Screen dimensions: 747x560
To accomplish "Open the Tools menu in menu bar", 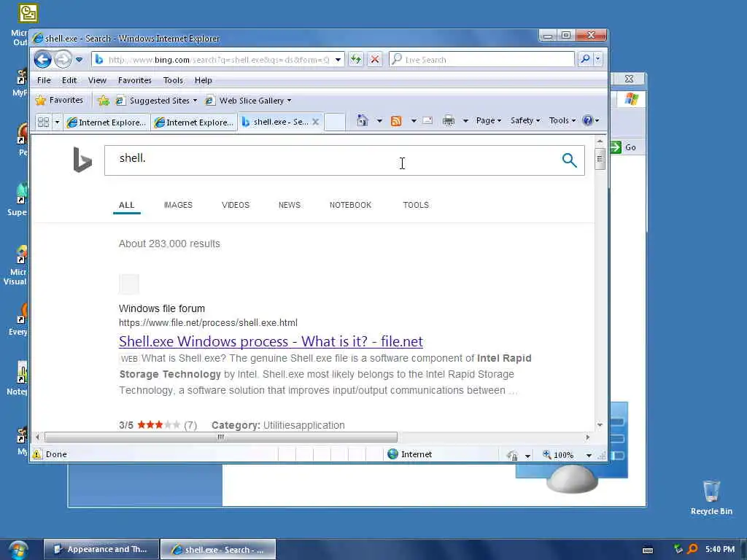I will [x=173, y=80].
